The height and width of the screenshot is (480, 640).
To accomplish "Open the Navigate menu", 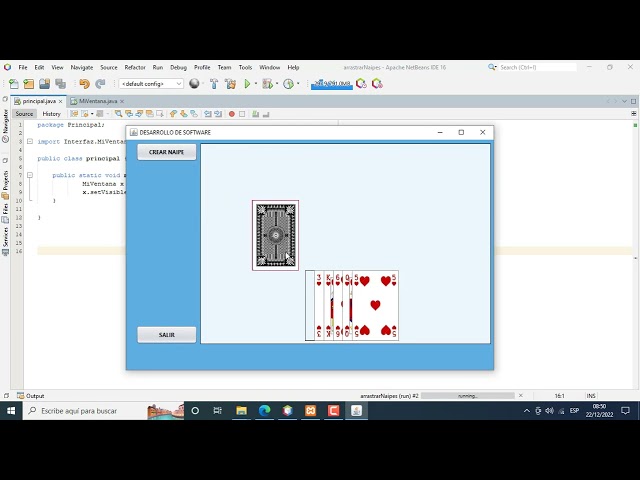I will (x=82, y=67).
